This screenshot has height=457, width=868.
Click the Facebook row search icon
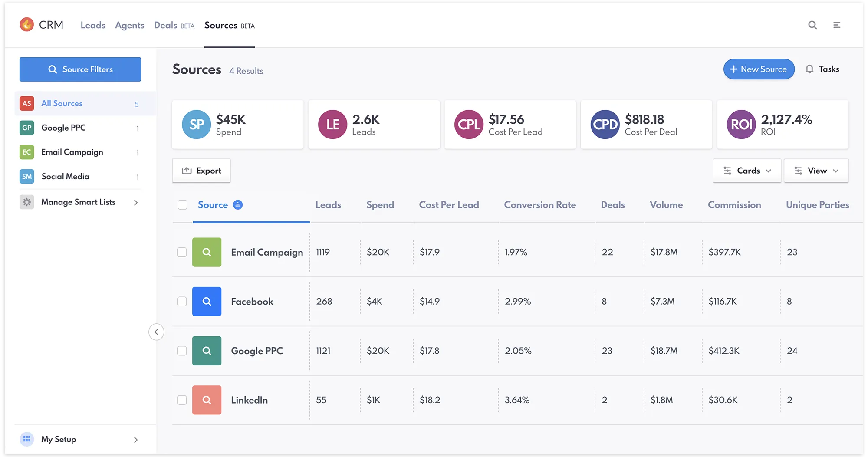point(207,301)
